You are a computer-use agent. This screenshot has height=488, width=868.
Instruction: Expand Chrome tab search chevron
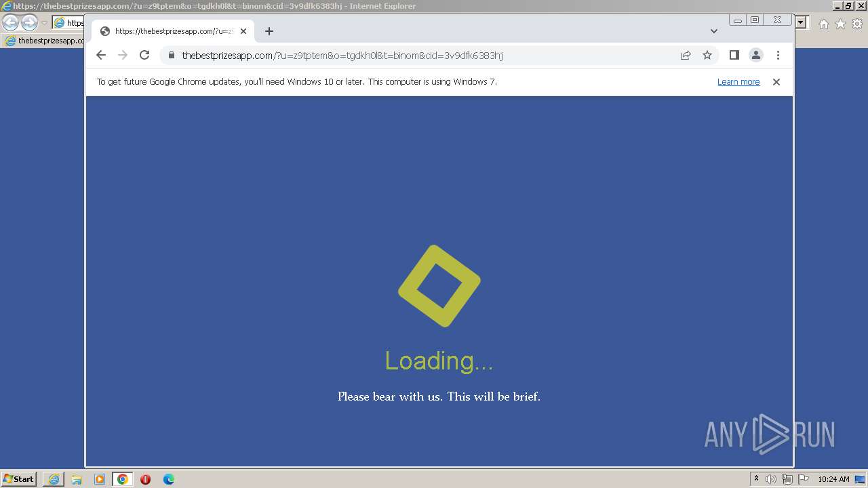tap(714, 31)
